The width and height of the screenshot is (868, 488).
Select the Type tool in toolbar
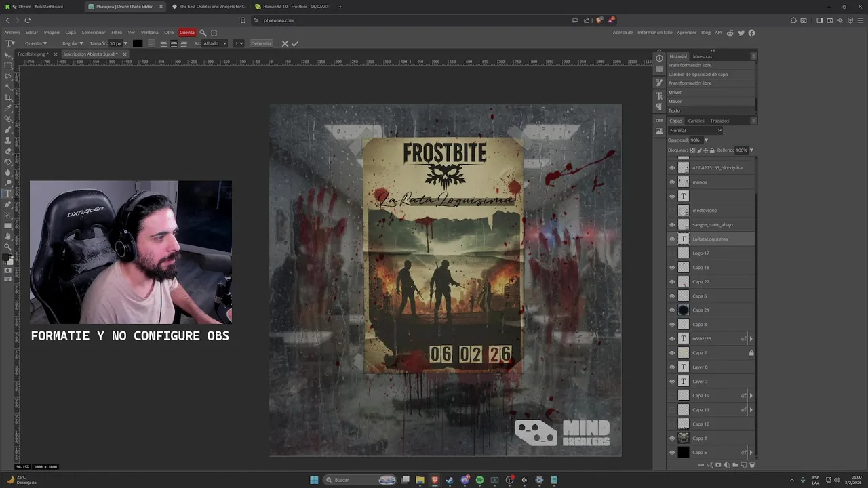[8, 193]
